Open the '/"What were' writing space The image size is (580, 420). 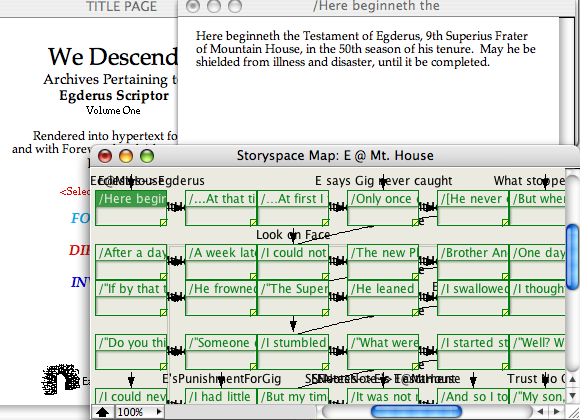tap(383, 352)
